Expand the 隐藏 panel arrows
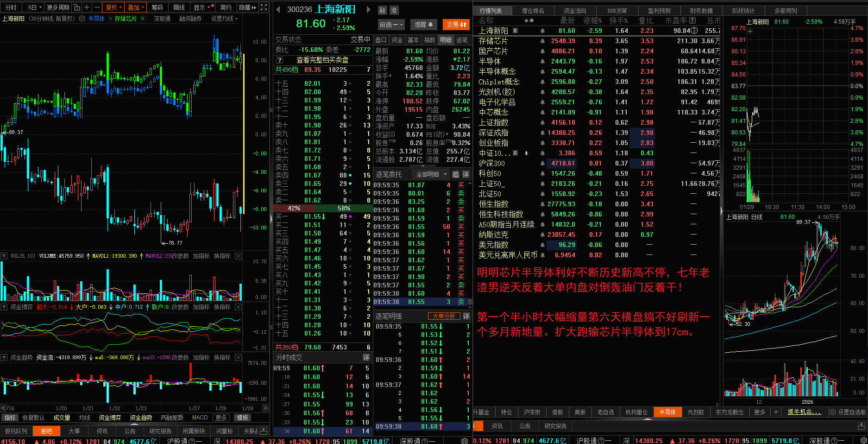 pos(247,7)
